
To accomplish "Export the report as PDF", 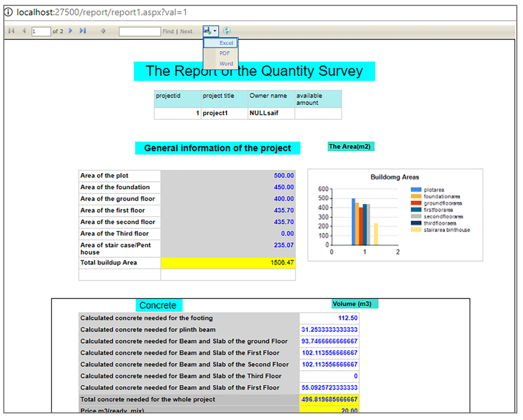I will pos(224,53).
